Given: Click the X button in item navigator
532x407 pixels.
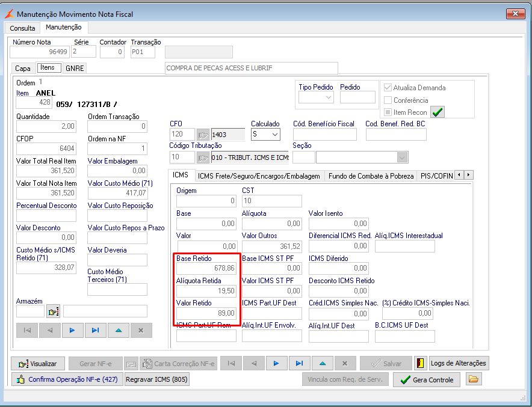Looking at the screenshot, I should point(141,330).
